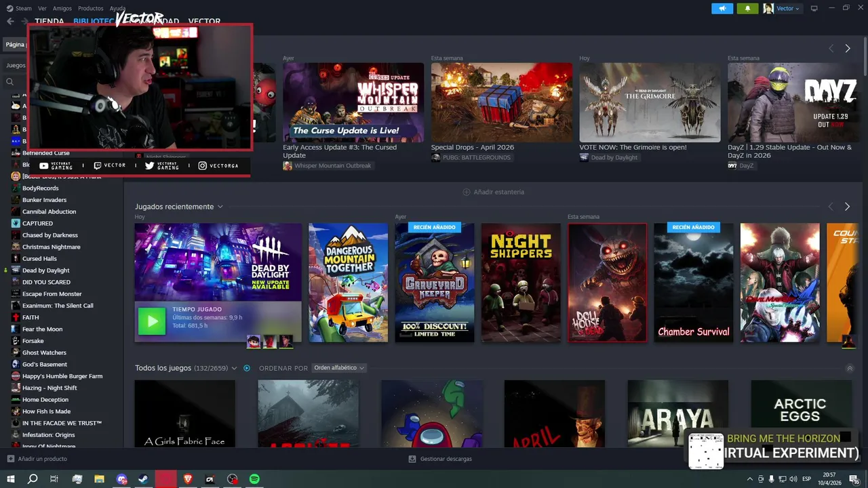Open the Whisper Mountain Cursed Update news
868x488 pixels.
point(353,102)
